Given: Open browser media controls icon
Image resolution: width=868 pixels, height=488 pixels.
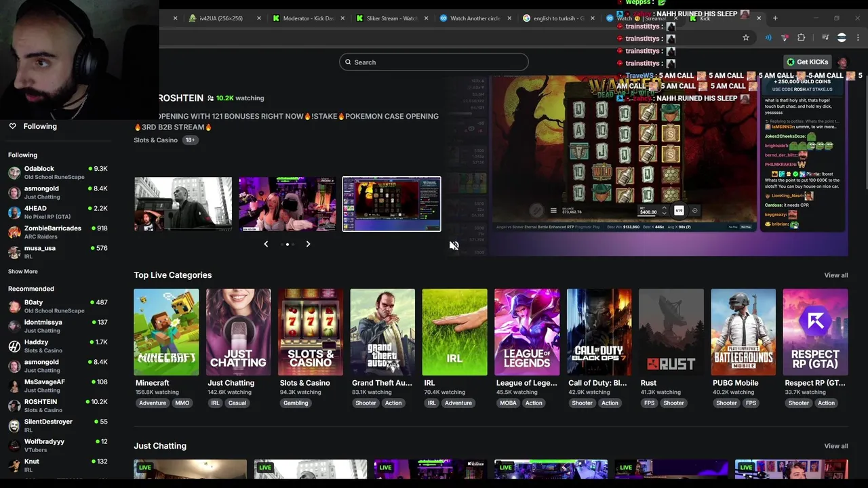Looking at the screenshot, I should pyautogui.click(x=825, y=38).
